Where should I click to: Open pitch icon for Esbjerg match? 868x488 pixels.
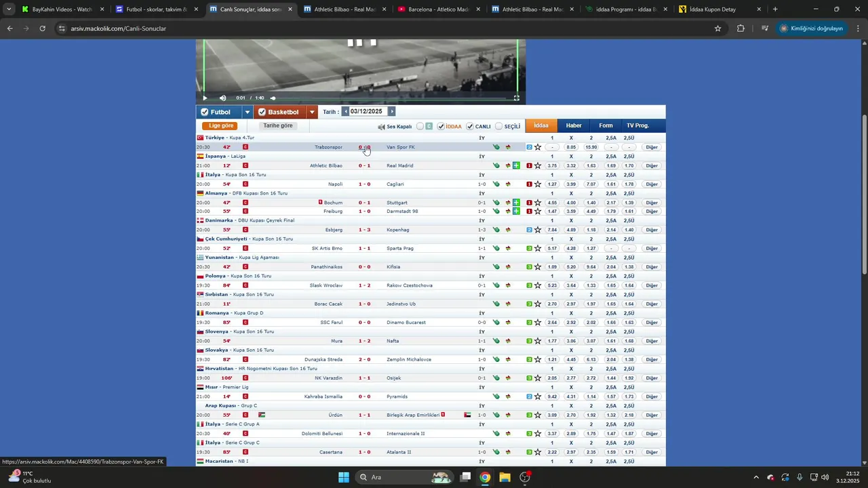click(x=496, y=230)
